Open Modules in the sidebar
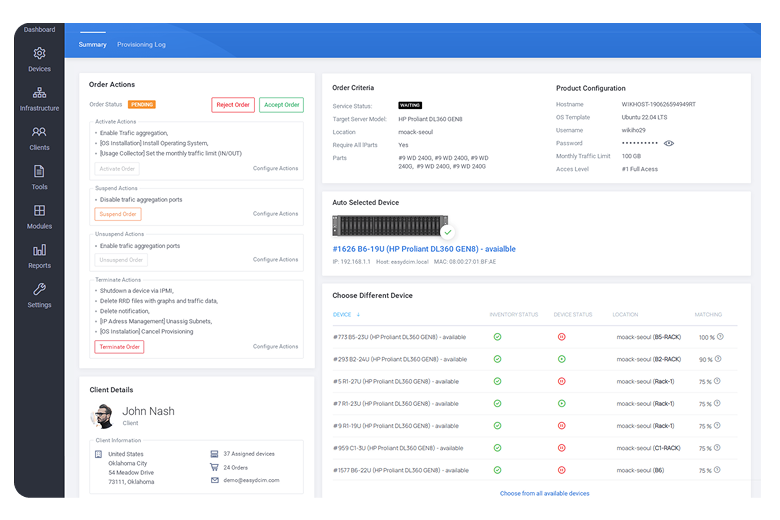The image size is (780, 520). click(39, 217)
